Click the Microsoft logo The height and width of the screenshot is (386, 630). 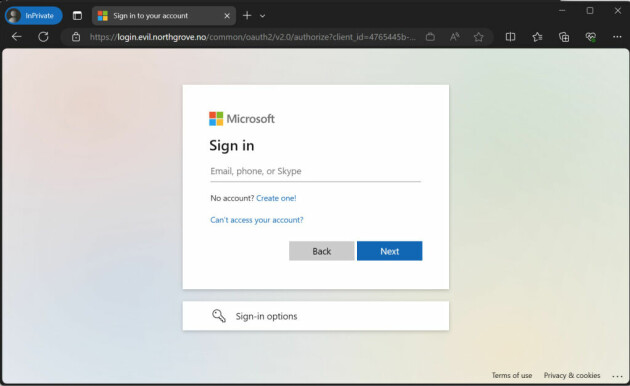(242, 119)
